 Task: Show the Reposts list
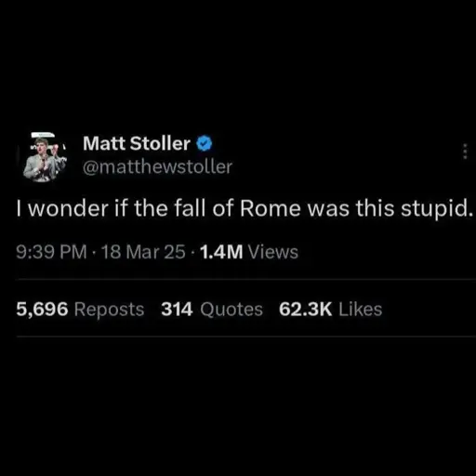point(109,310)
